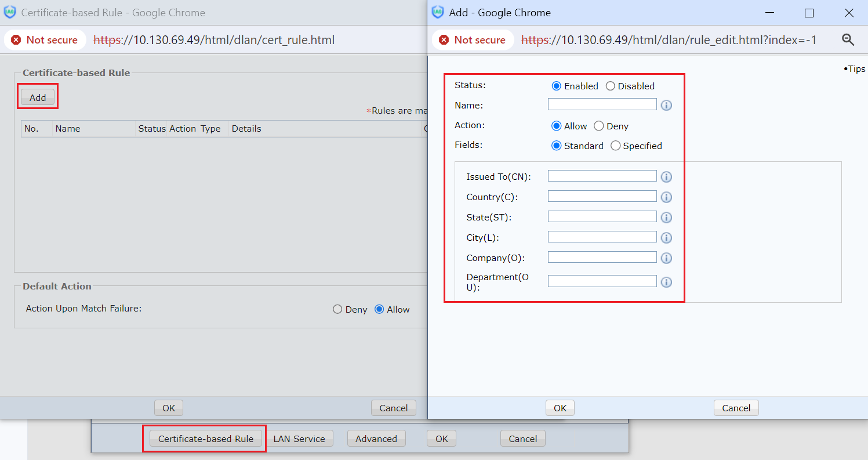The width and height of the screenshot is (868, 460).
Task: Click the Add rule button
Action: tap(38, 97)
